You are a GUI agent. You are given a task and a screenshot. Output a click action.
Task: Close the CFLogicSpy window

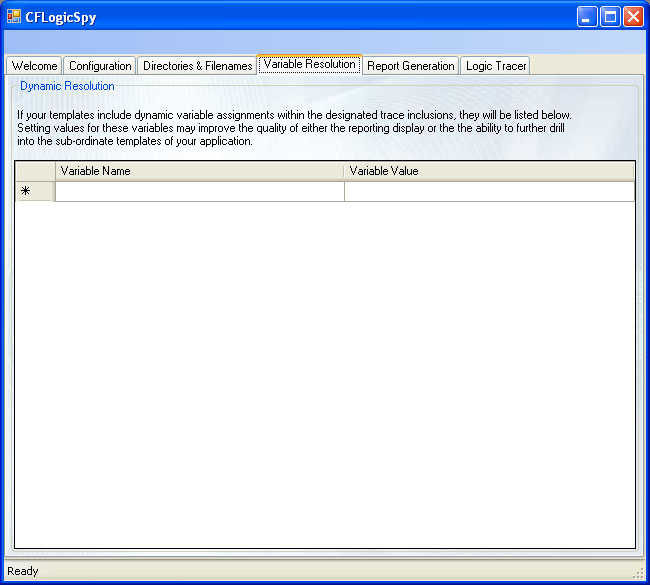point(633,17)
